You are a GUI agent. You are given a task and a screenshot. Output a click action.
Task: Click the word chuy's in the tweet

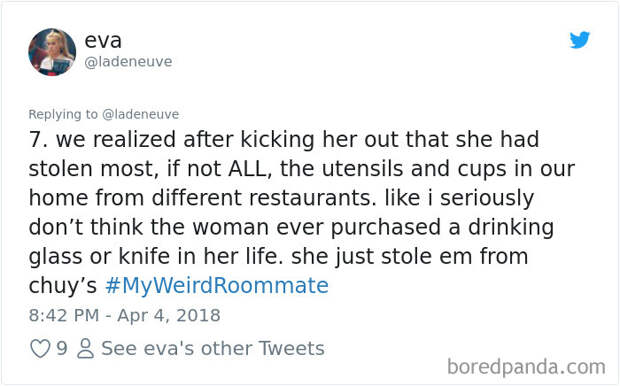(62, 286)
